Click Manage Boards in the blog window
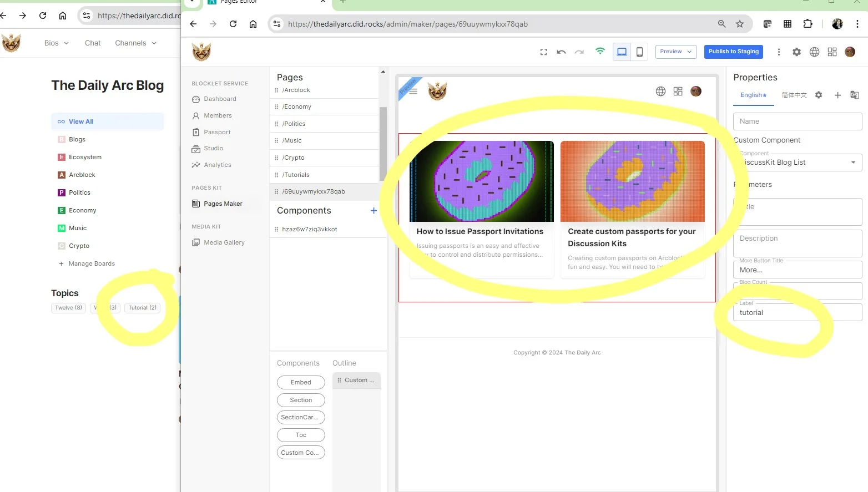 coord(87,264)
